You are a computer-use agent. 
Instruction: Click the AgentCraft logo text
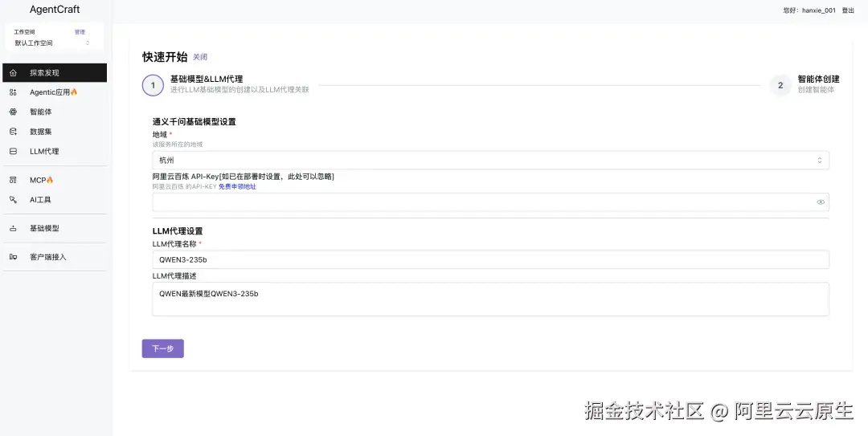point(55,10)
